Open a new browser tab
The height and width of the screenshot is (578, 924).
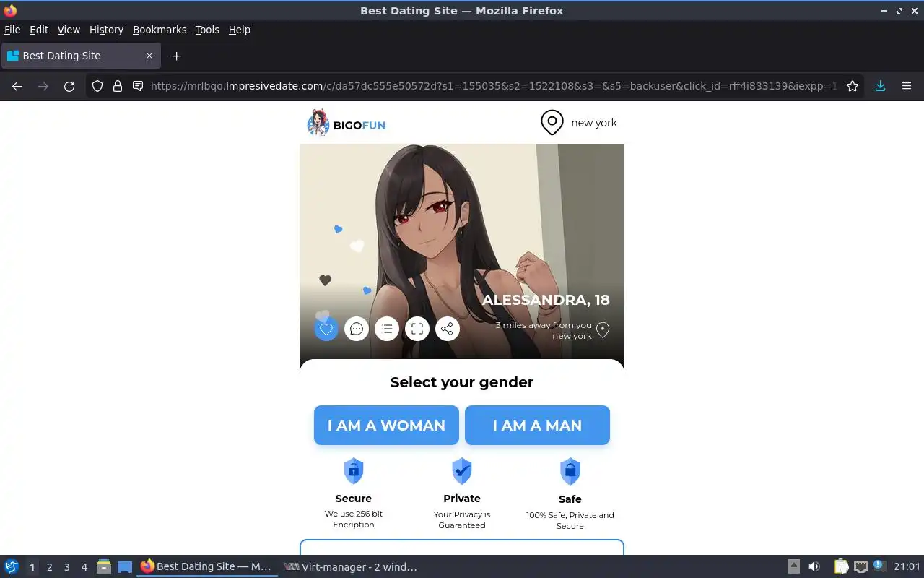176,56
